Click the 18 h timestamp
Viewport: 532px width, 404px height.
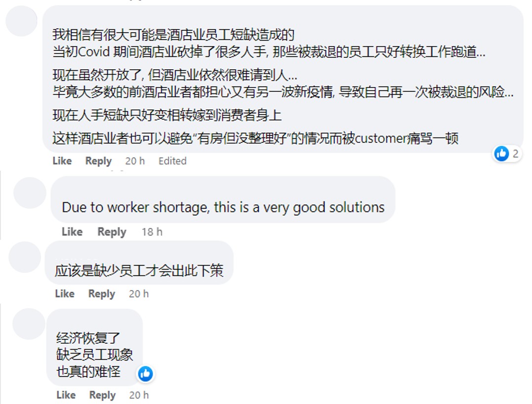point(152,232)
